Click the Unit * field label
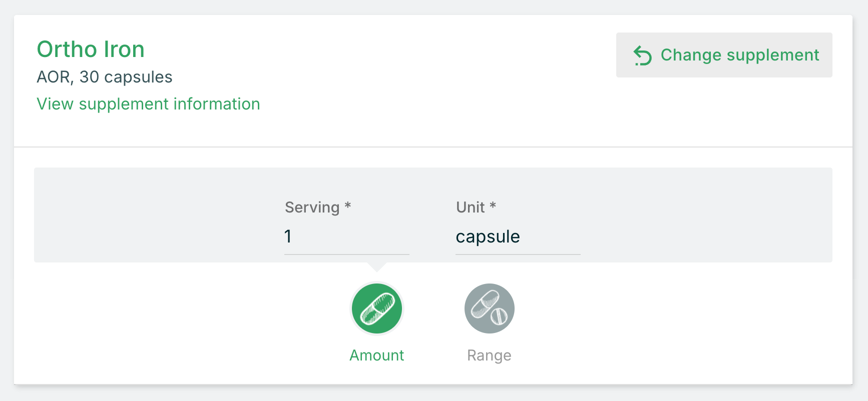 [476, 207]
